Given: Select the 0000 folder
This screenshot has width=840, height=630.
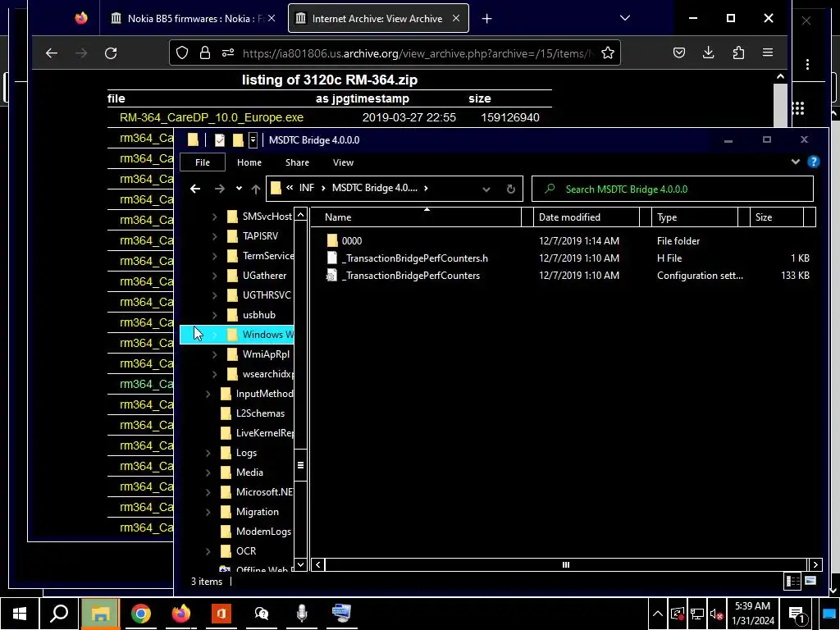Looking at the screenshot, I should click(x=351, y=241).
